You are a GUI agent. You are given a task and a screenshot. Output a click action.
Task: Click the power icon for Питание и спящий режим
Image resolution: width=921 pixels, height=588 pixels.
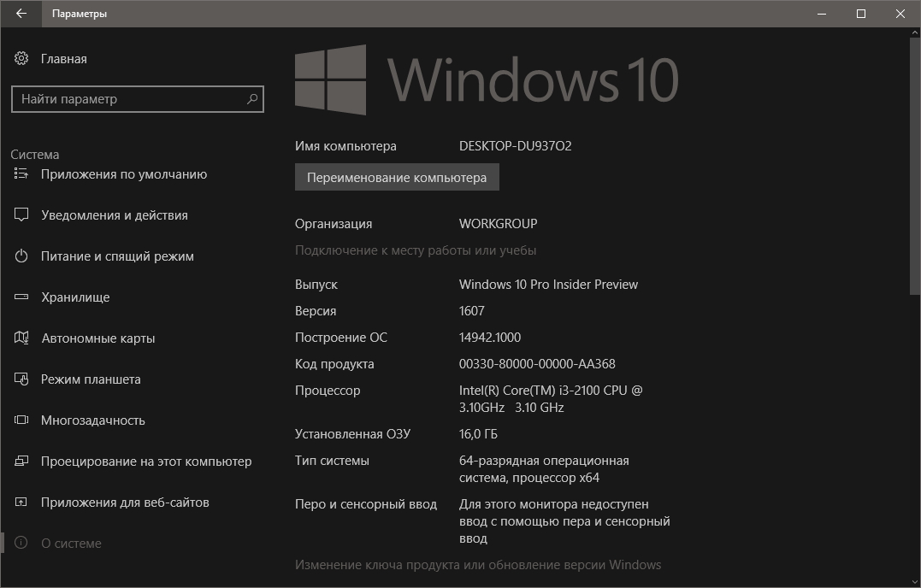tap(21, 256)
